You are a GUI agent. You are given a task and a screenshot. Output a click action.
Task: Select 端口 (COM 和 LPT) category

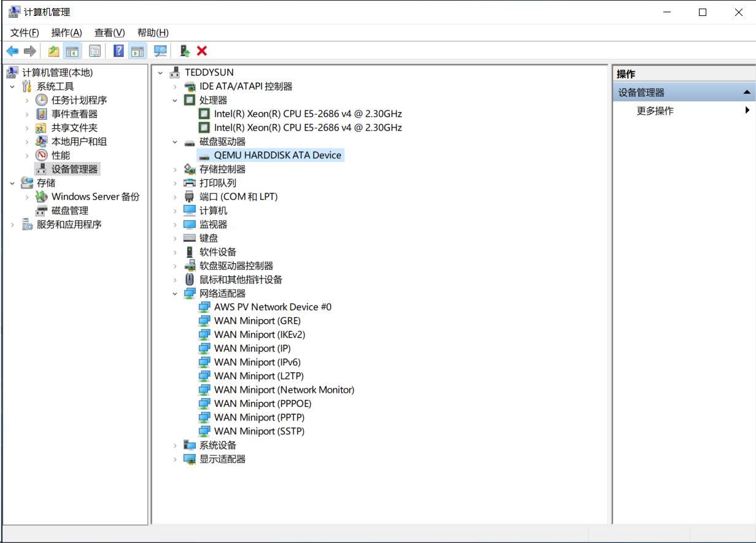click(x=239, y=197)
